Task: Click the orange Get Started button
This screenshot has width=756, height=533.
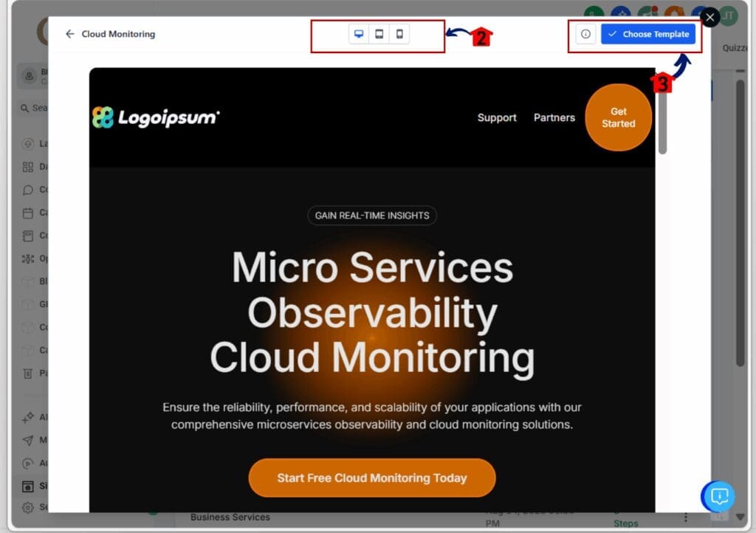Action: click(618, 118)
